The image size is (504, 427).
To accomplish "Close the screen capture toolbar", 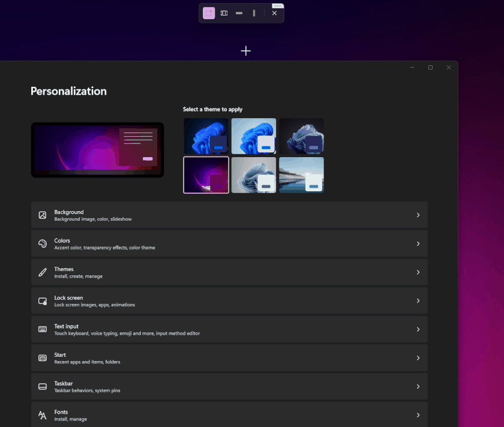I will point(274,13).
